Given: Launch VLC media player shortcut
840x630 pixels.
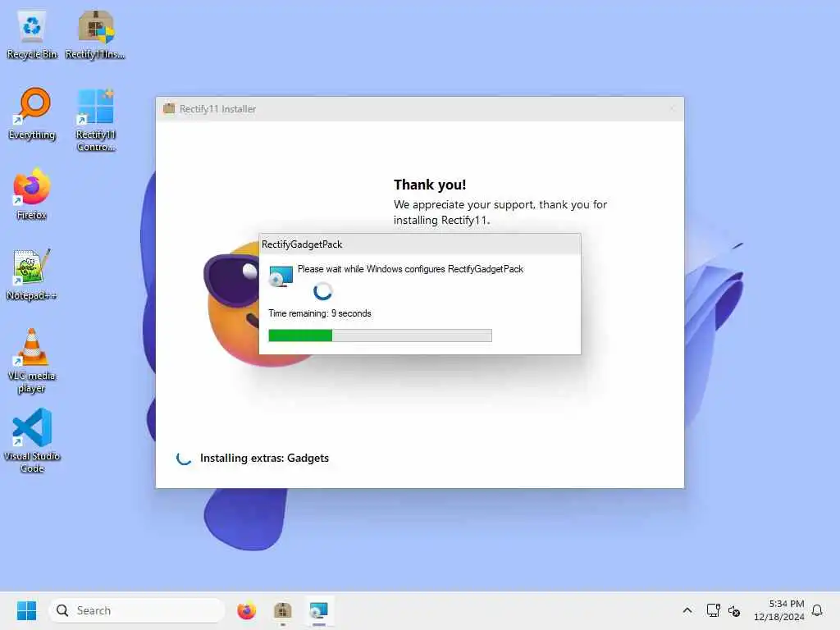Looking at the screenshot, I should pyautogui.click(x=32, y=361).
